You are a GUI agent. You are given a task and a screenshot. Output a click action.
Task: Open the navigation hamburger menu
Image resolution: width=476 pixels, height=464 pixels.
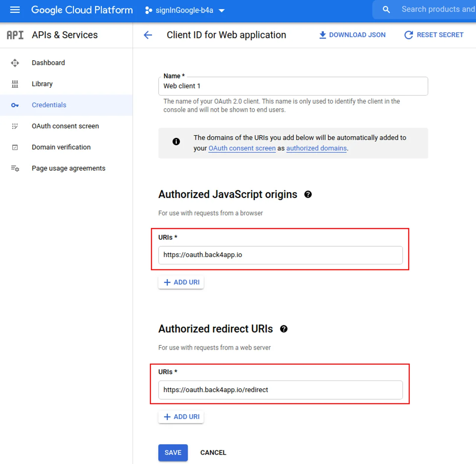15,10
